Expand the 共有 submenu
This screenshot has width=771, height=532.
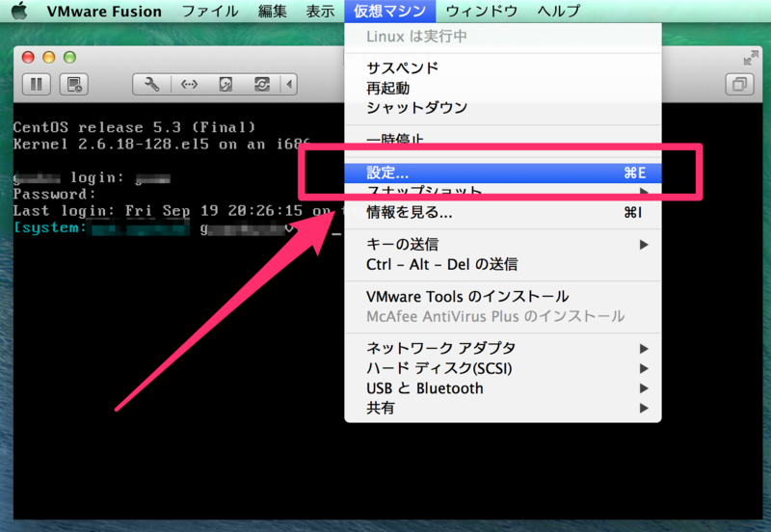[x=503, y=408]
